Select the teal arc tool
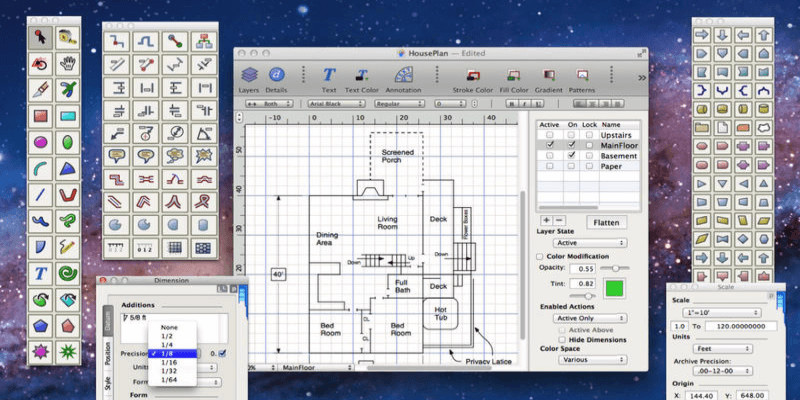The image size is (800, 400). [x=40, y=168]
